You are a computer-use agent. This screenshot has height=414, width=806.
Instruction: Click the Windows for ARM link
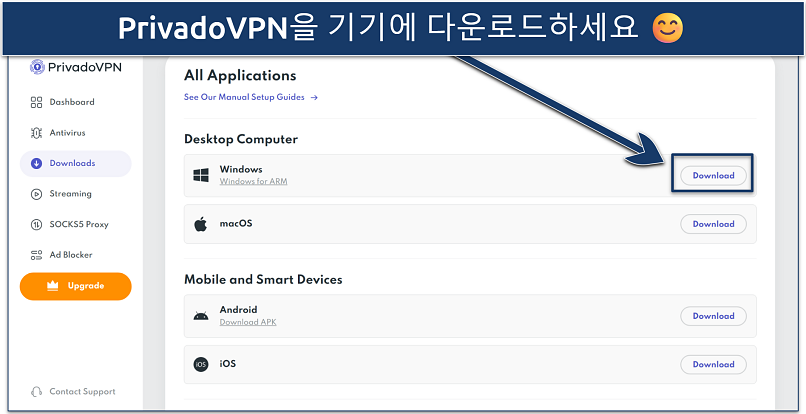click(253, 182)
